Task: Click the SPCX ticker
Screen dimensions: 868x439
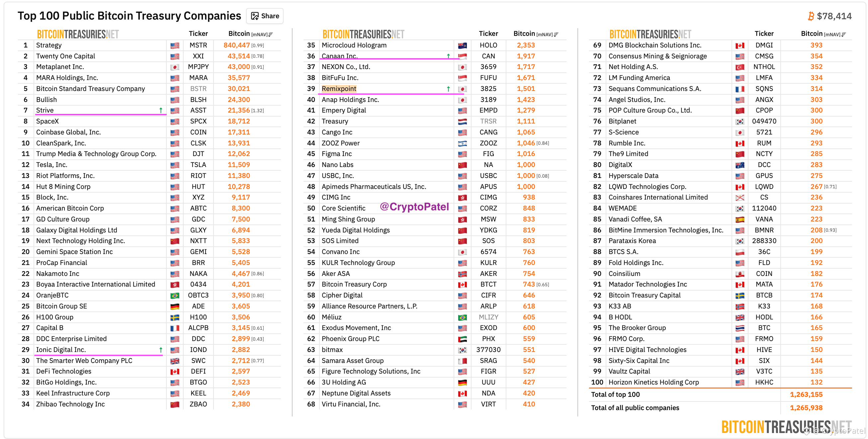Action: [198, 121]
